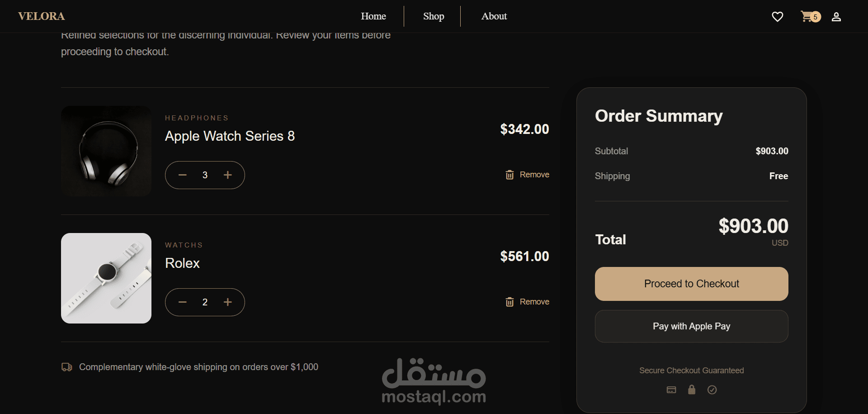Click the VELORA logo
The width and height of the screenshot is (868, 414).
[42, 16]
